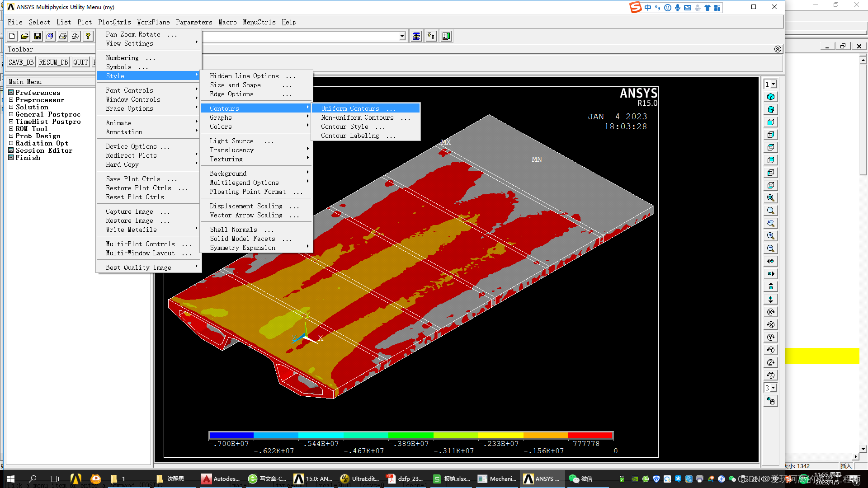Image resolution: width=868 pixels, height=488 pixels.
Task: Click the UltraEdit taskbar button
Action: (360, 479)
